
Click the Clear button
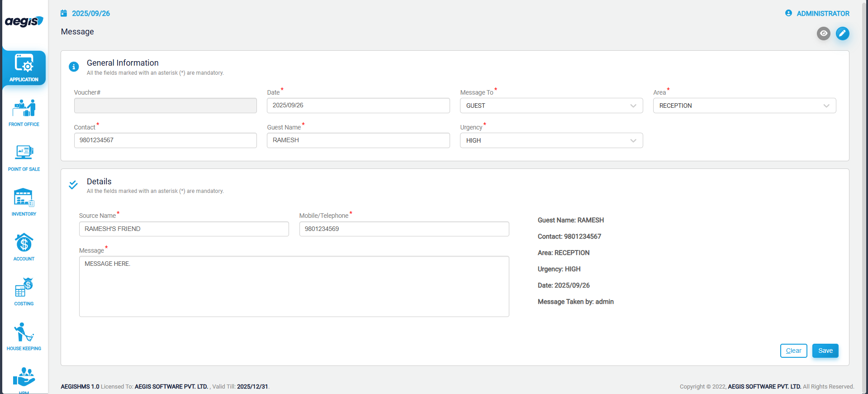[793, 351]
